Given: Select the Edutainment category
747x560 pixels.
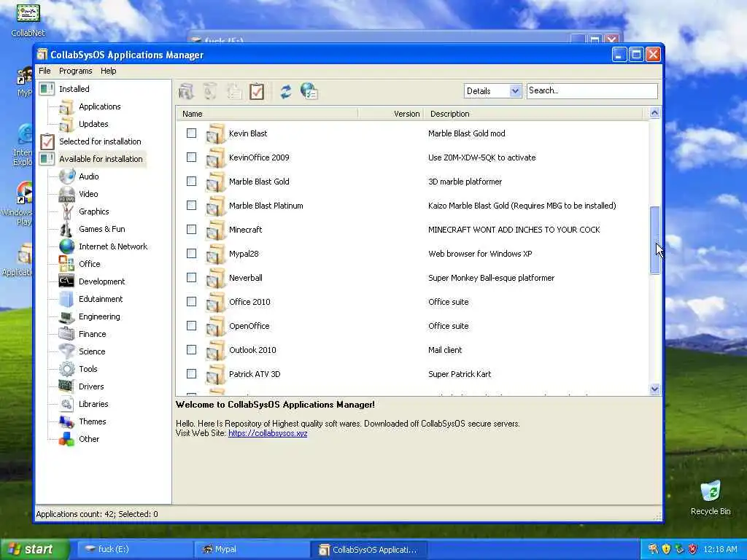Looking at the screenshot, I should [x=101, y=299].
